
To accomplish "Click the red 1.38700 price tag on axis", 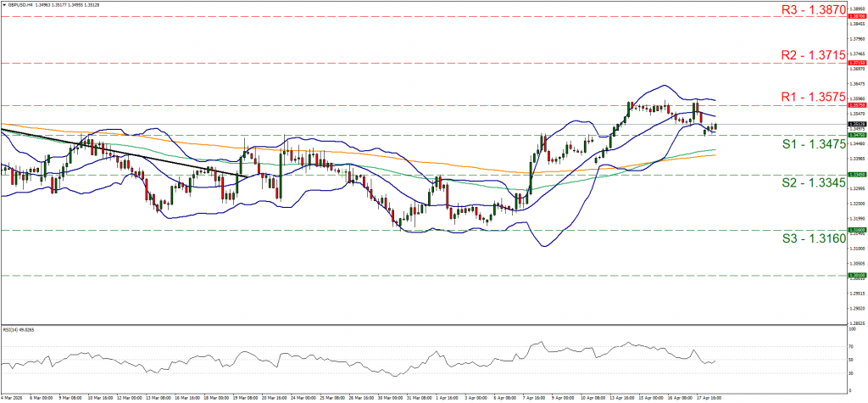I will coord(856,16).
